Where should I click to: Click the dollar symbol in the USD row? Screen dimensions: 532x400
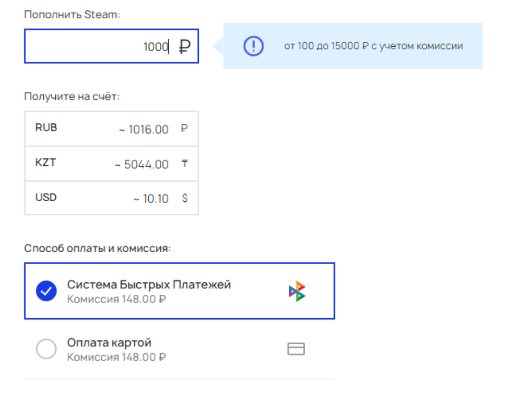click(x=185, y=198)
